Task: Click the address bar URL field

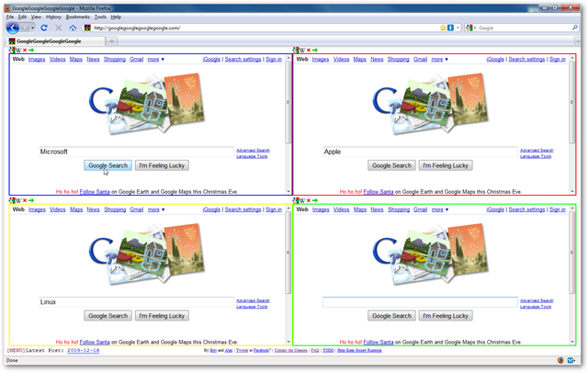Action: coord(265,28)
